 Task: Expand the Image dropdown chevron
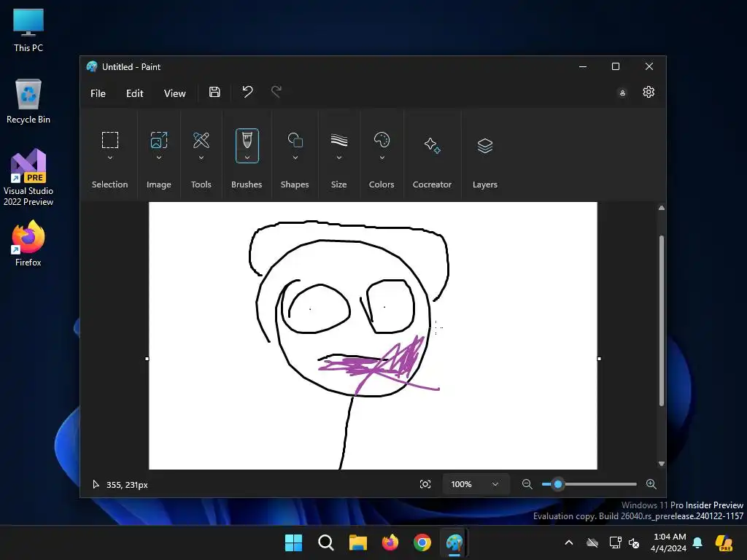pos(159,157)
